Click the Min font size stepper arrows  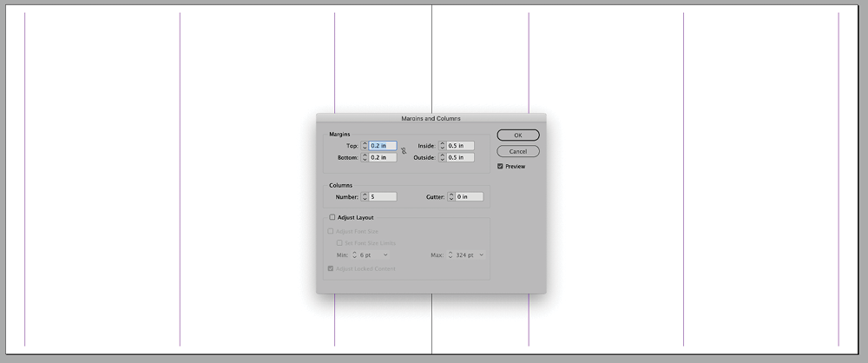click(354, 255)
